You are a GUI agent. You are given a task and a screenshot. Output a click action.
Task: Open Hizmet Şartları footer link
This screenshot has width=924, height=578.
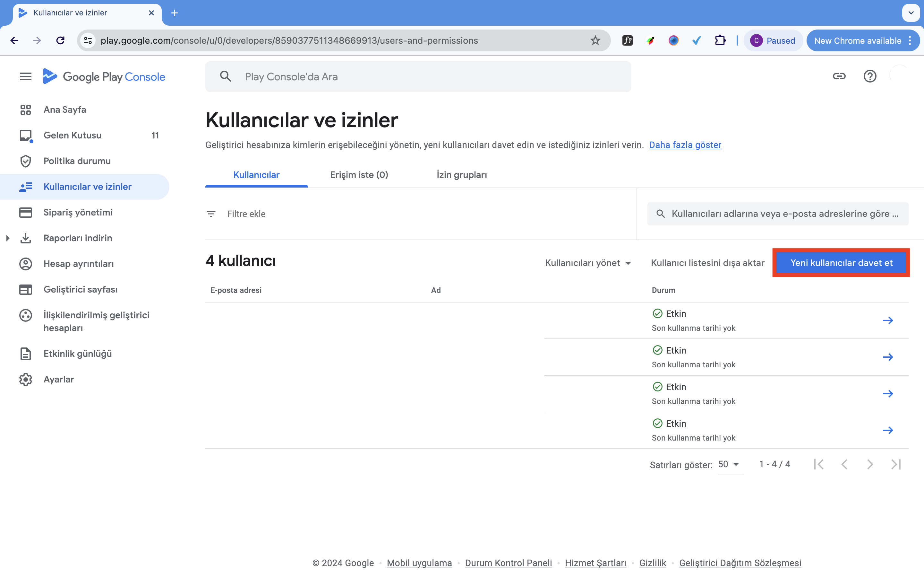tap(596, 563)
